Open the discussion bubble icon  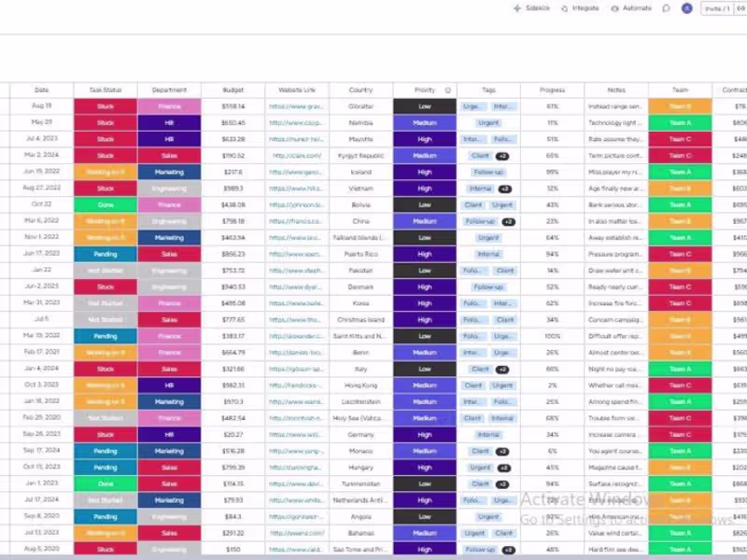[x=666, y=8]
